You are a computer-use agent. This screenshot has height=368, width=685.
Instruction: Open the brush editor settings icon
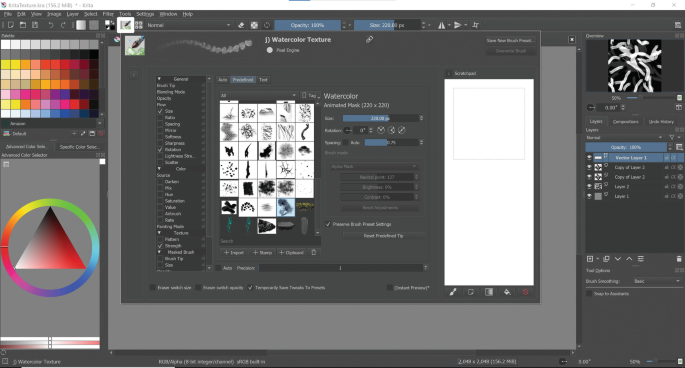coord(126,25)
